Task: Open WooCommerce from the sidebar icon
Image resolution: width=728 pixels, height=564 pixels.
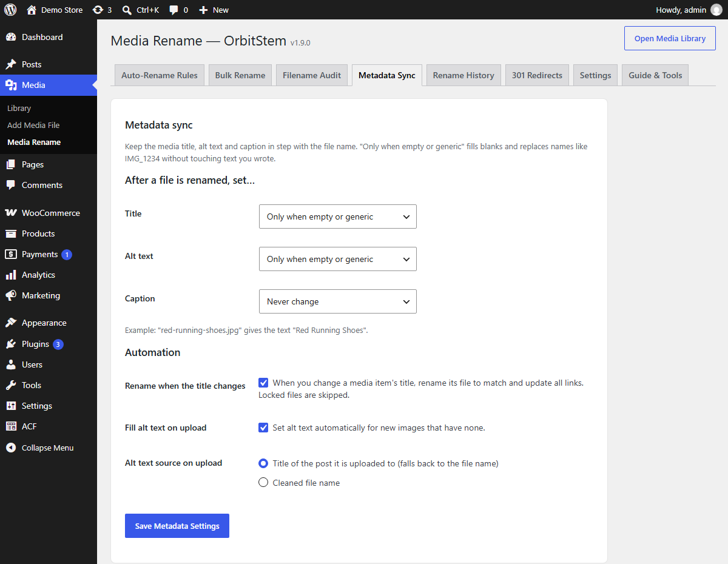Action: click(11, 213)
